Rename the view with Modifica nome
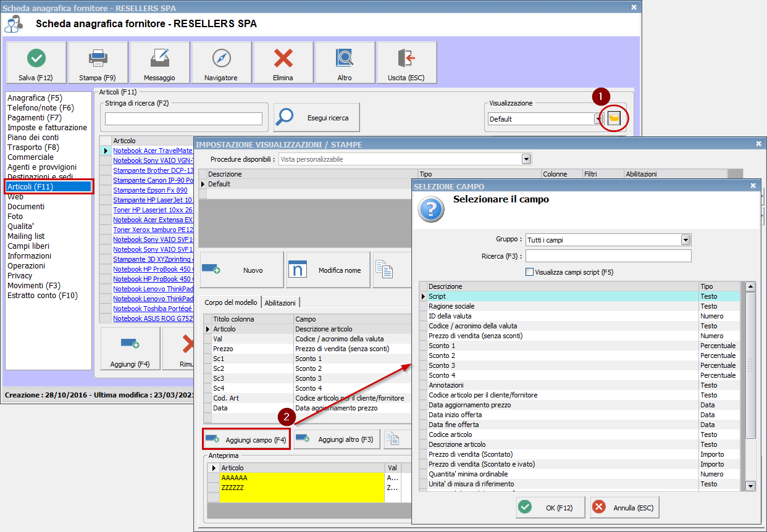This screenshot has width=767, height=532. click(328, 270)
